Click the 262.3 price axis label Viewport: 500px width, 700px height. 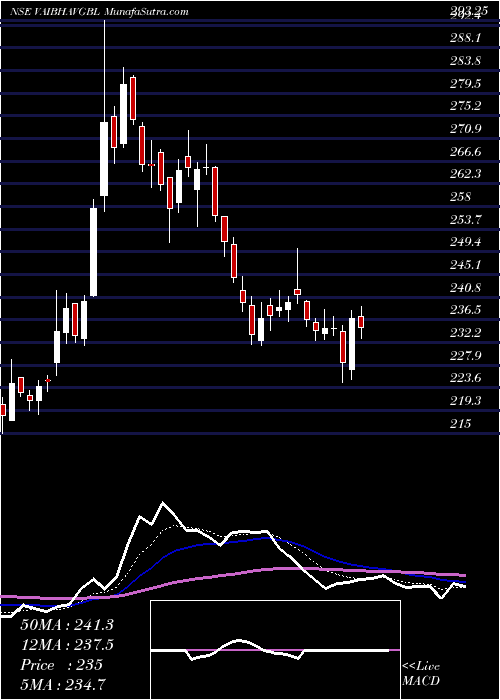[x=465, y=174]
